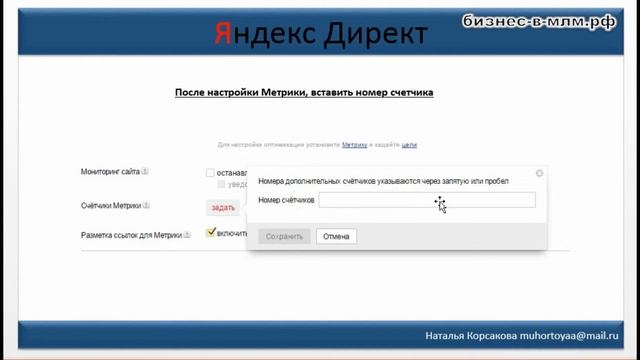
Task: Toggle the уведомлять checkbox under Мониторинг сайта
Action: (221, 184)
